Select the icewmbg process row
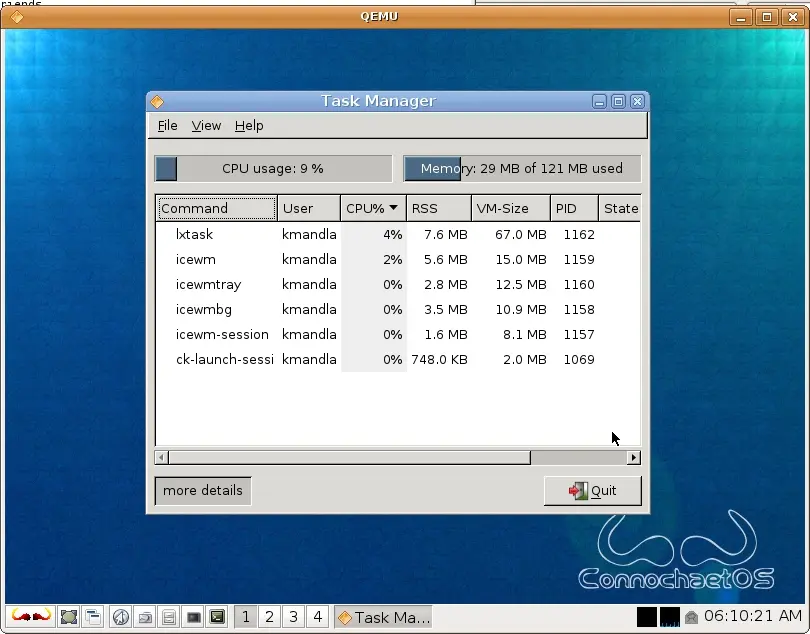 click(x=398, y=310)
